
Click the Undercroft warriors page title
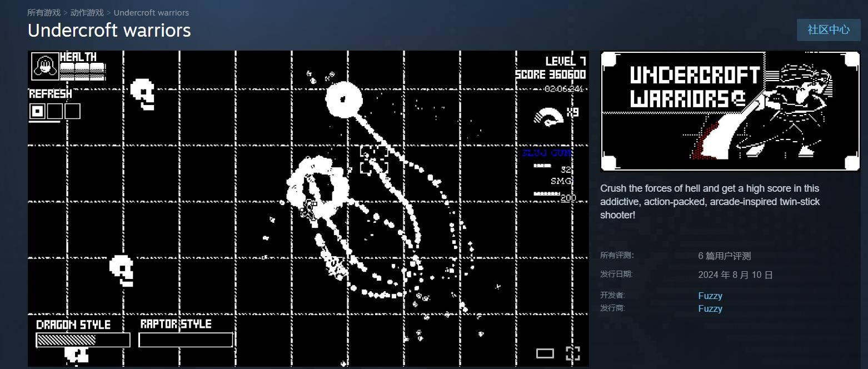click(x=109, y=31)
